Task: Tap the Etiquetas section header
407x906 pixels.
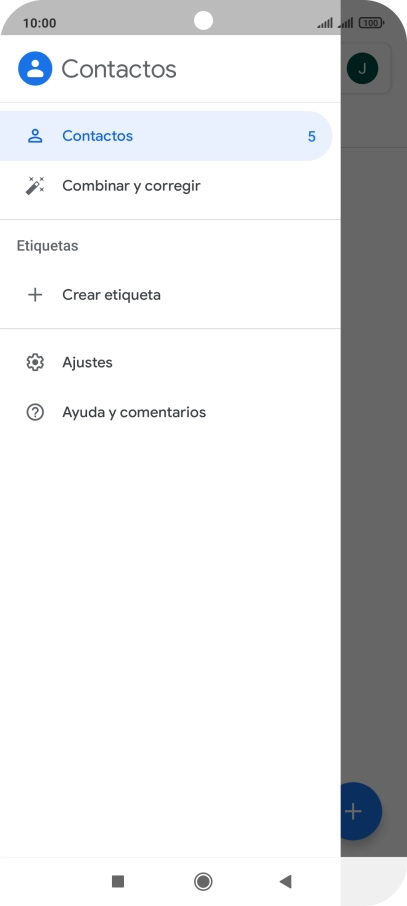Action: [x=47, y=246]
